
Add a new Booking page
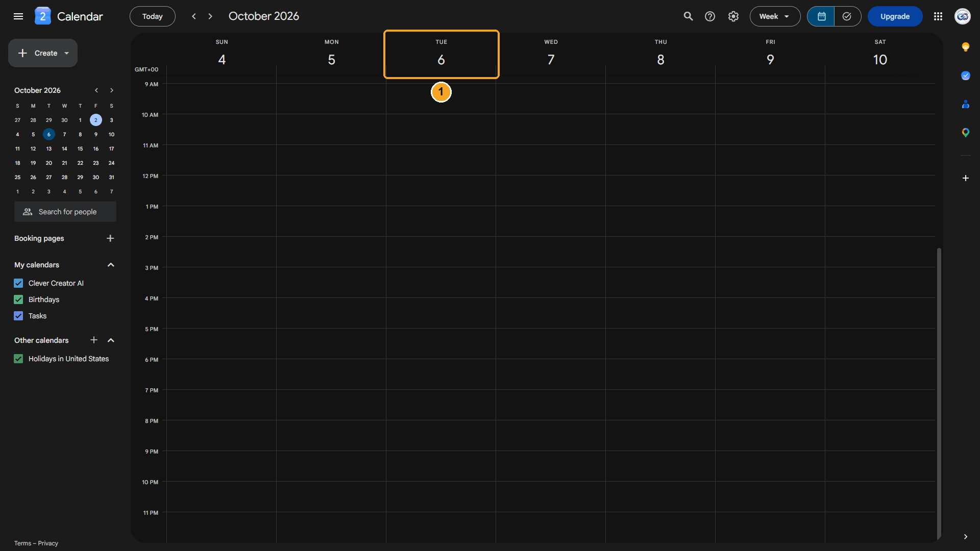click(110, 238)
